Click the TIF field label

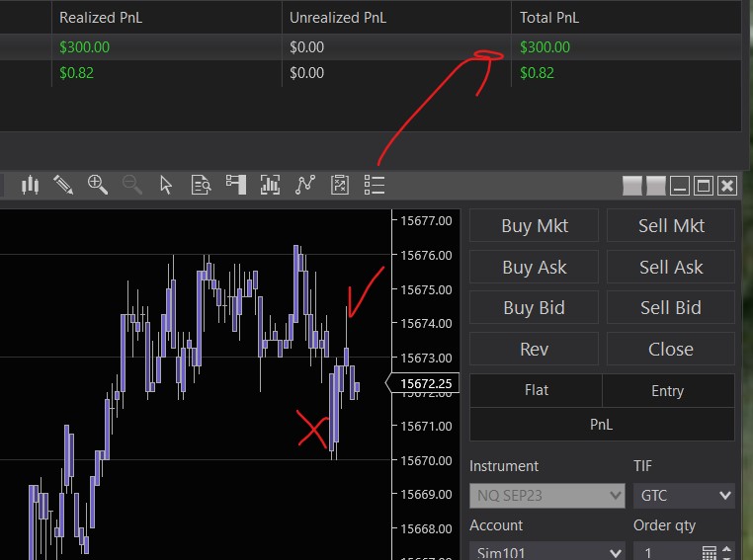click(642, 466)
